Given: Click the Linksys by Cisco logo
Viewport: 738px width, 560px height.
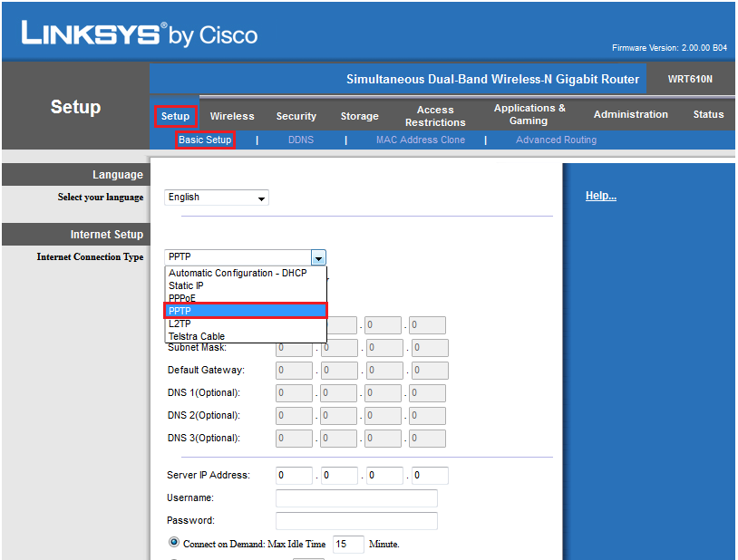Looking at the screenshot, I should point(140,34).
